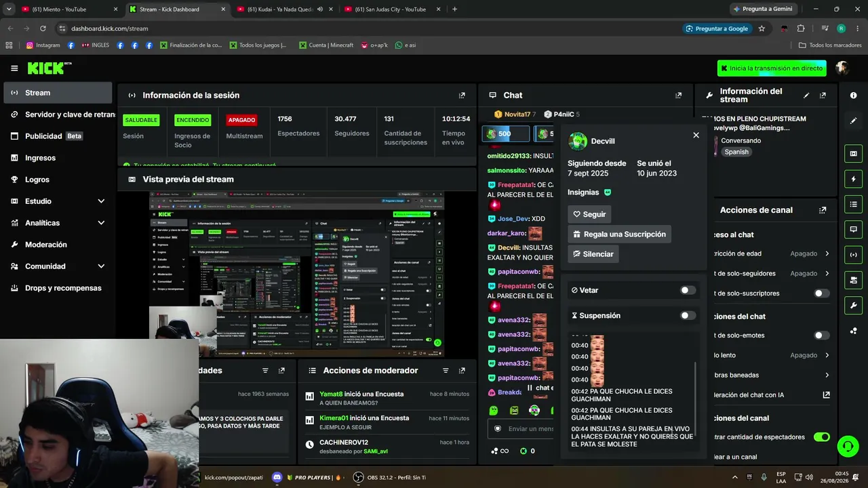This screenshot has width=868, height=488.
Task: Filter the Acciones de moderador list
Action: tap(446, 371)
